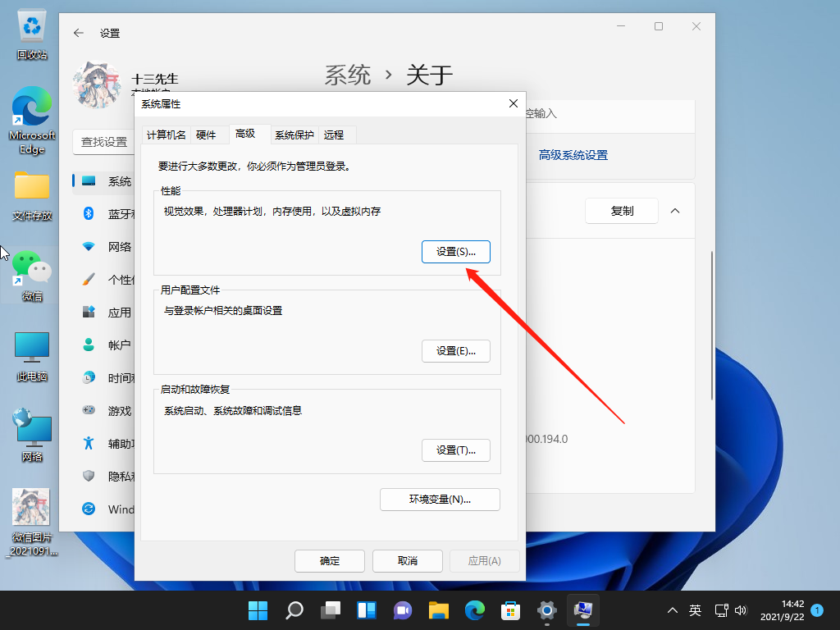Select 应用 in Settings sidebar
The image size is (840, 630).
click(x=104, y=313)
